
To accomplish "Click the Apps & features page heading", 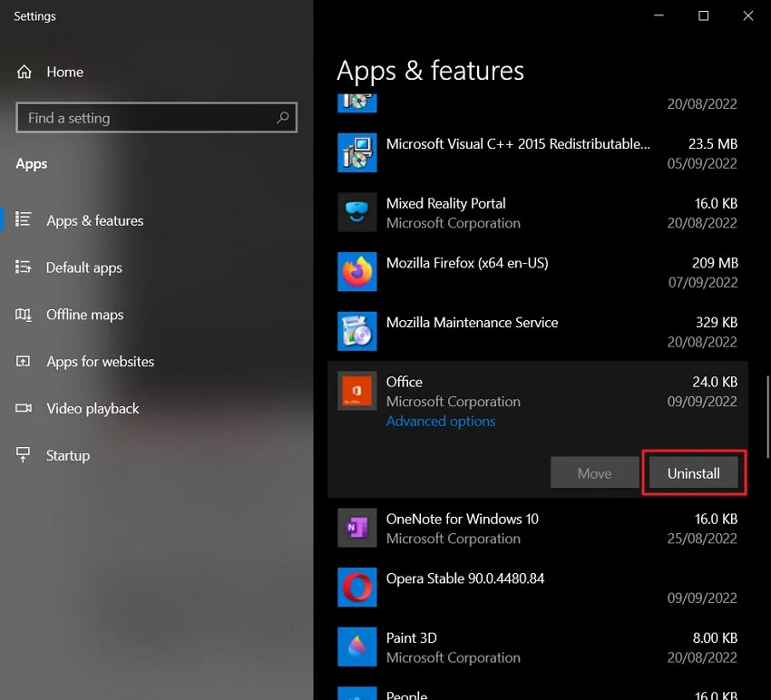I will (430, 71).
